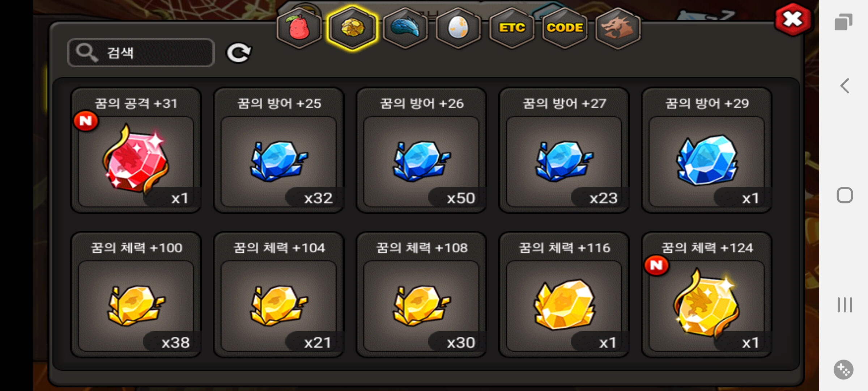868x391 pixels.
Task: Tap the Android back arrow
Action: (844, 86)
